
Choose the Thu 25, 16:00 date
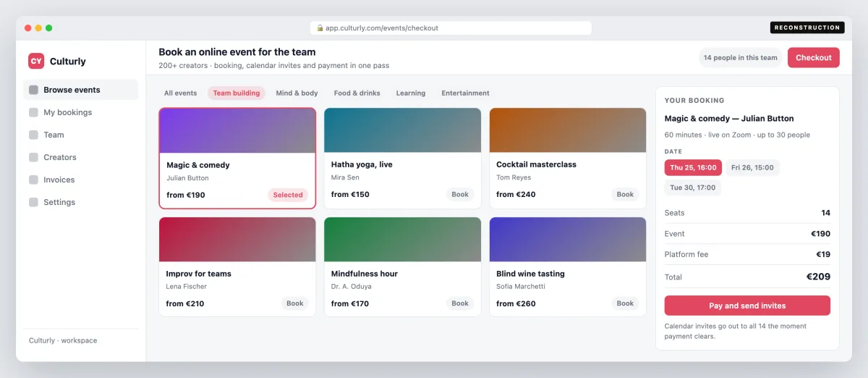tap(693, 167)
